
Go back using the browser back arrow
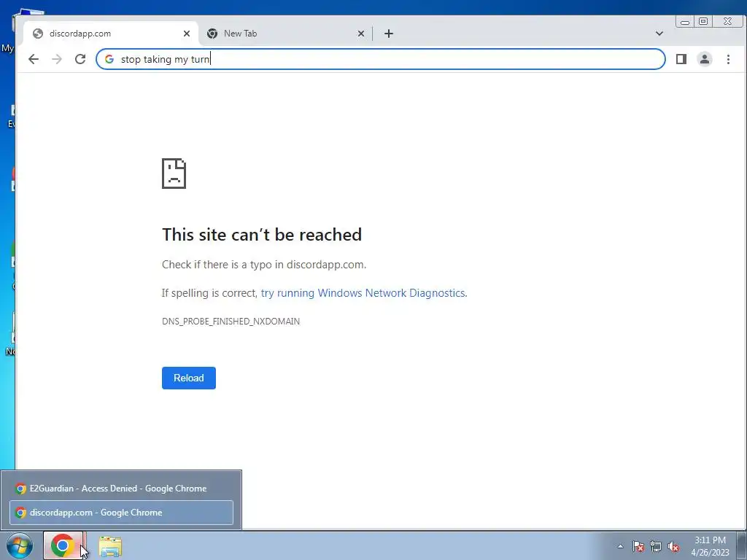click(x=34, y=59)
